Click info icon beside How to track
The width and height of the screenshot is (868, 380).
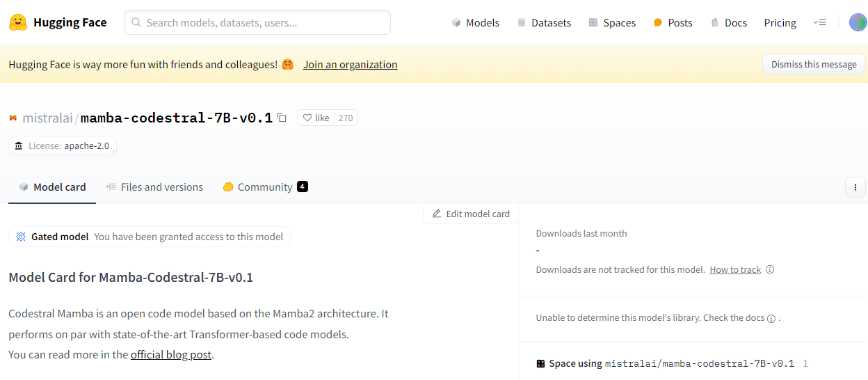(x=770, y=269)
